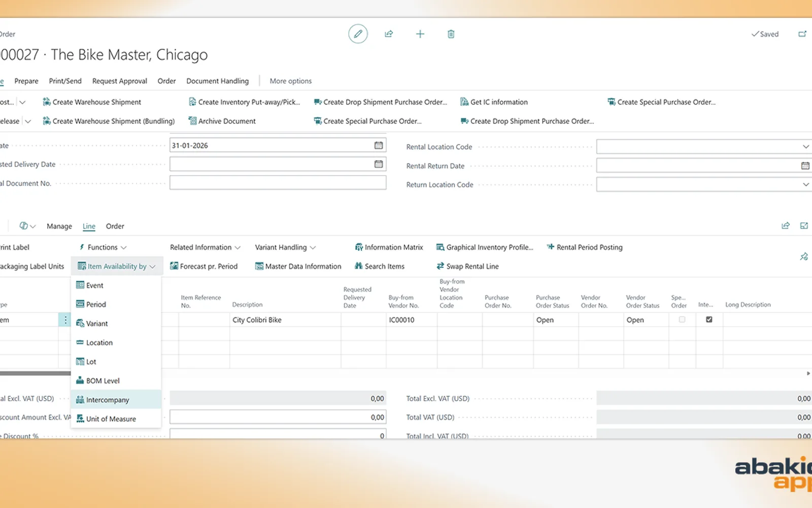Viewport: 812px width, 508px height.
Task: Select Event from availability menu
Action: pos(116,285)
